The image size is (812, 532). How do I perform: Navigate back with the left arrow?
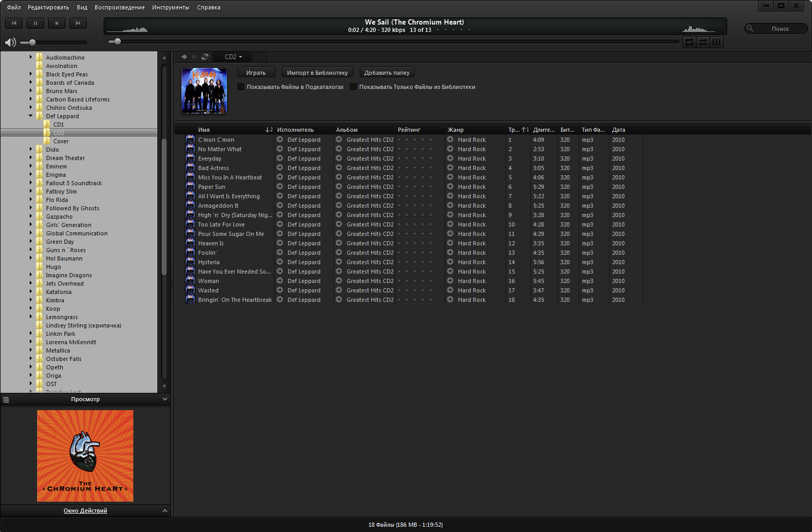coord(184,56)
